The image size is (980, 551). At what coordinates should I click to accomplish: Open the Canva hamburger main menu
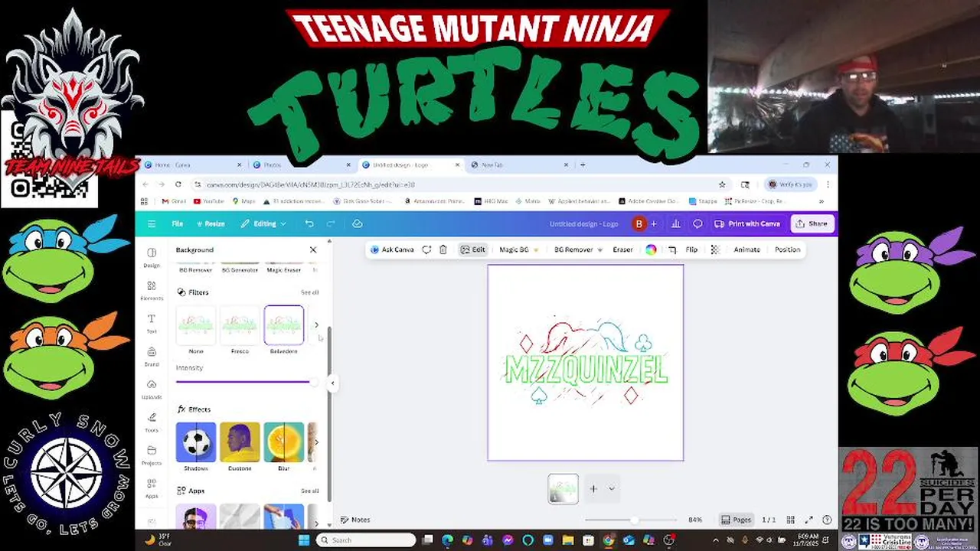tap(152, 223)
